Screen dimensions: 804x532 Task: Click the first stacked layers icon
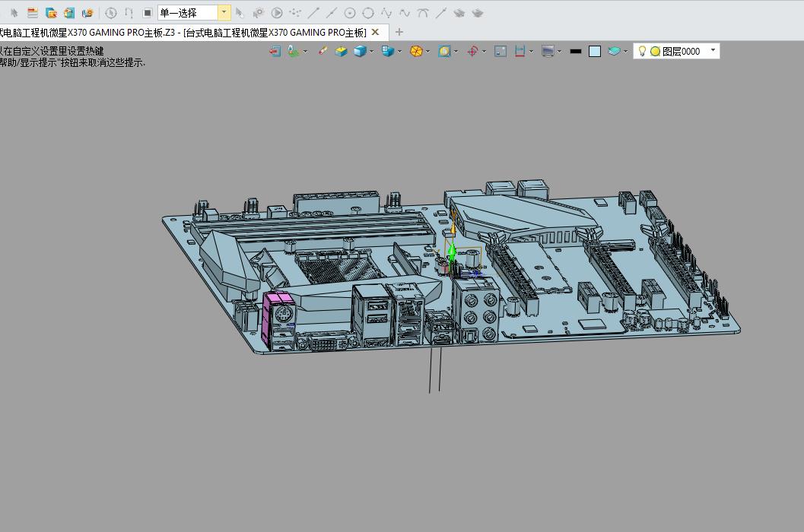pos(459,13)
